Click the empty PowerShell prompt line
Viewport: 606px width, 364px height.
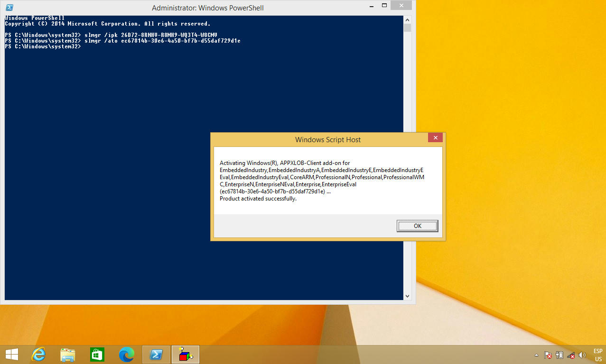pos(43,46)
